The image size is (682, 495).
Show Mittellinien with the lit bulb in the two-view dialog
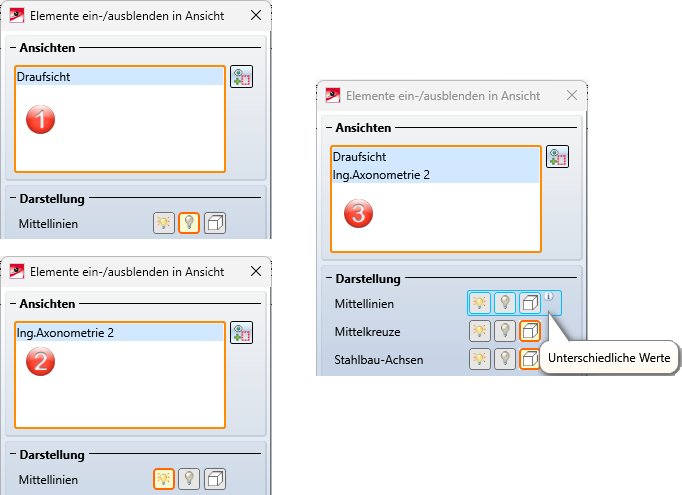(480, 303)
